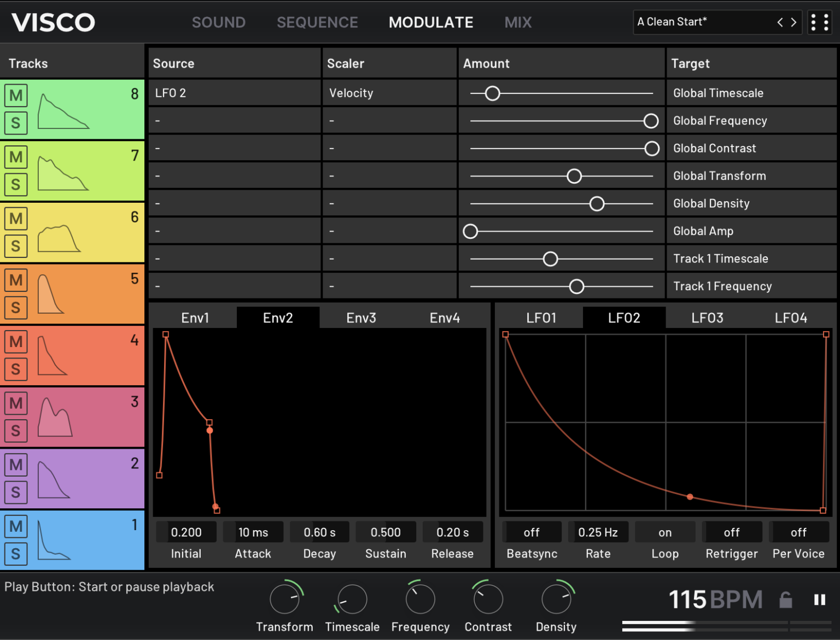
Task: Click the Beatsync off button
Action: [x=532, y=532]
